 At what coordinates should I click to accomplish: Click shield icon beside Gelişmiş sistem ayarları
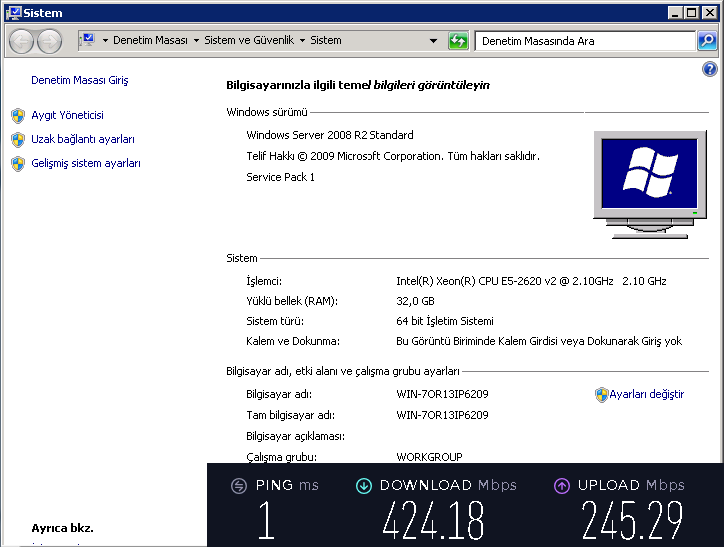coord(18,163)
